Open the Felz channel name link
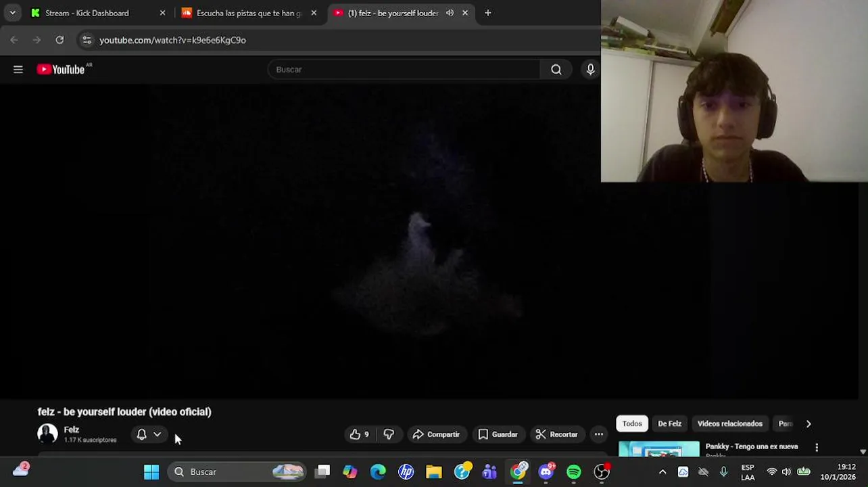The height and width of the screenshot is (487, 868). point(71,430)
